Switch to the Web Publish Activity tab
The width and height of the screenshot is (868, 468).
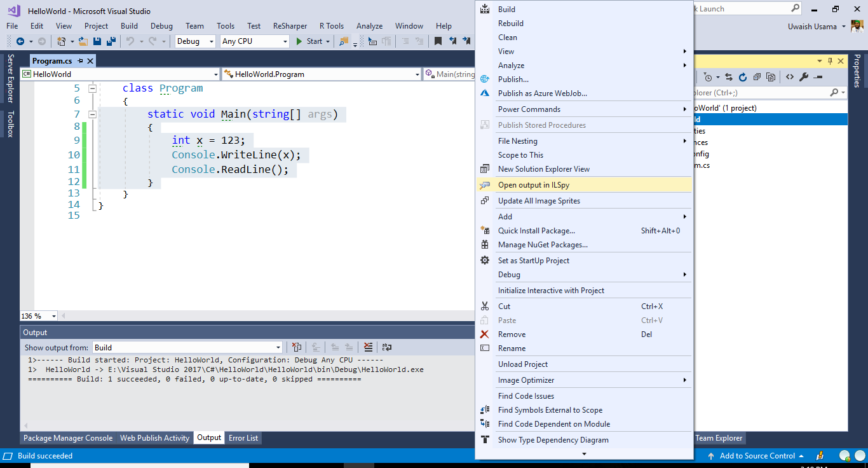(155, 438)
